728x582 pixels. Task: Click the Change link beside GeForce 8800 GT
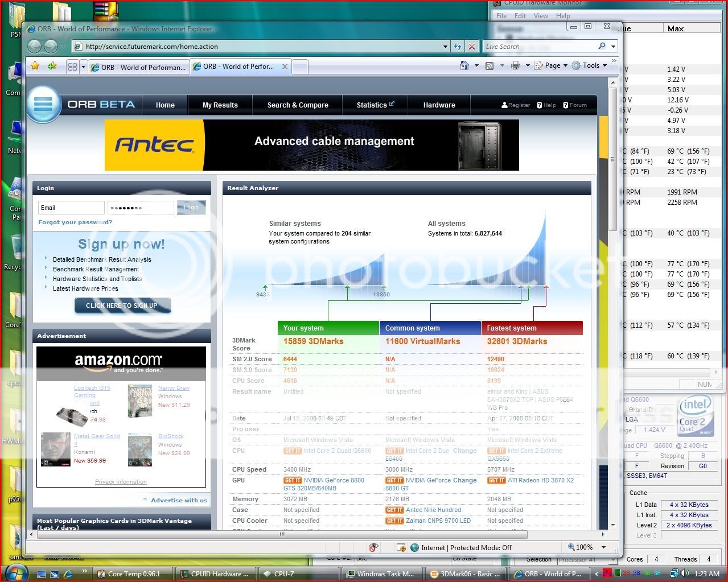click(465, 480)
